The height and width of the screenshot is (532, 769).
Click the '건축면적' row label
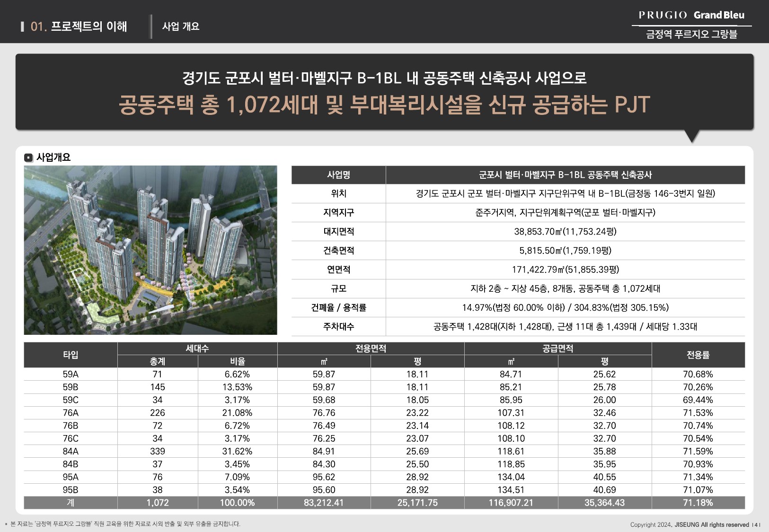[x=338, y=250]
